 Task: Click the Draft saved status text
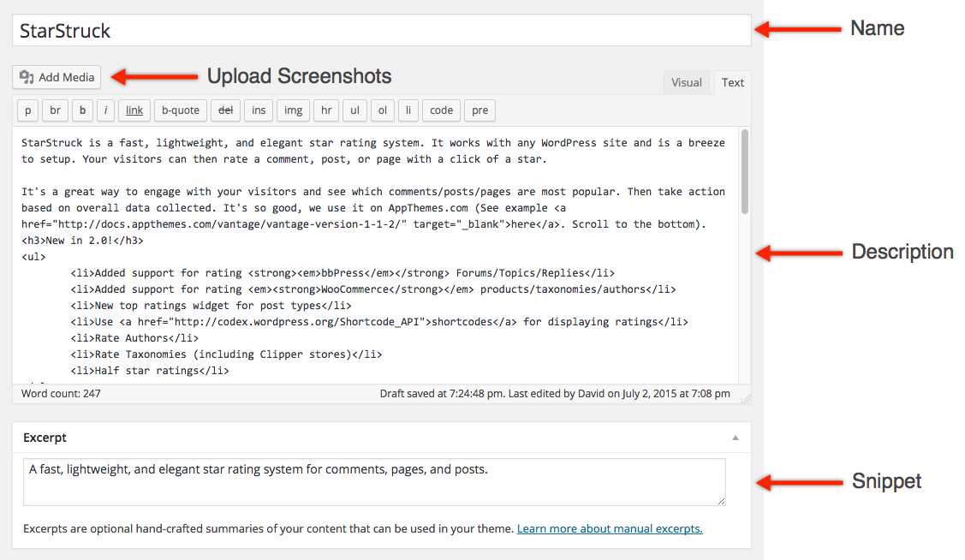555,393
